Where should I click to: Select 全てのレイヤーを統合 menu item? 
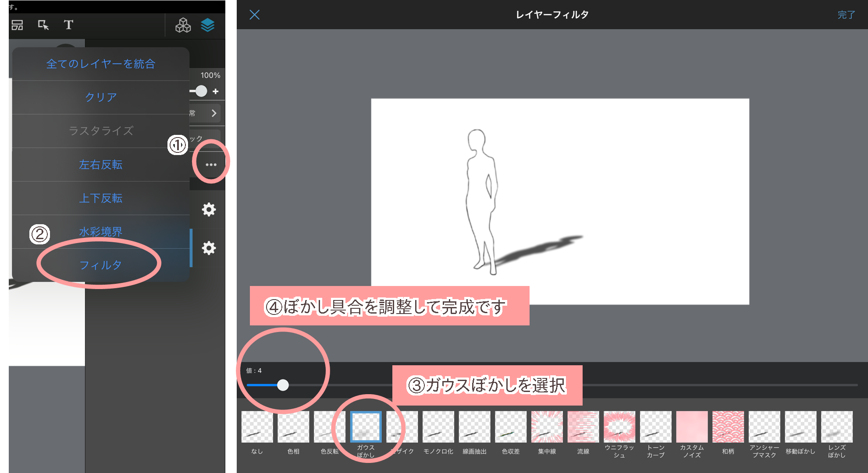[x=101, y=64]
